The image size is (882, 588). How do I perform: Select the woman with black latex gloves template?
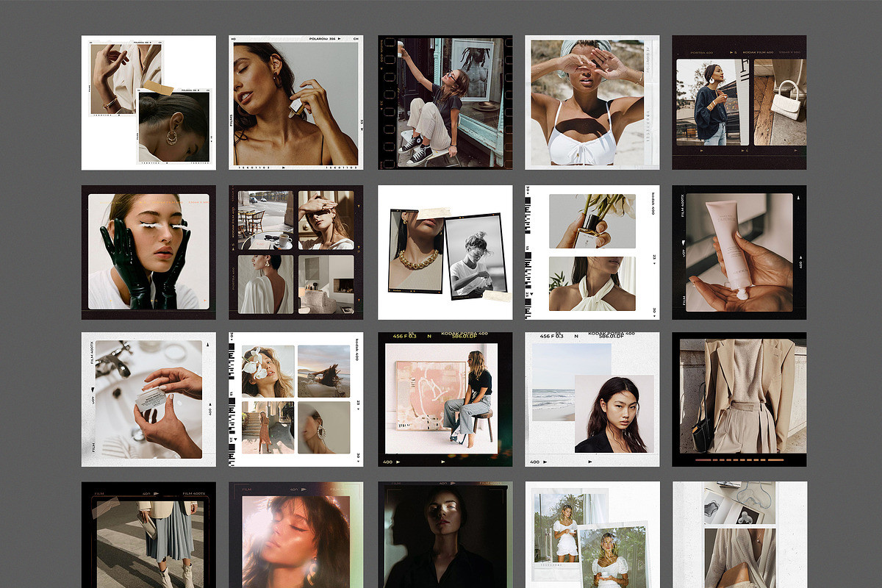[148, 252]
